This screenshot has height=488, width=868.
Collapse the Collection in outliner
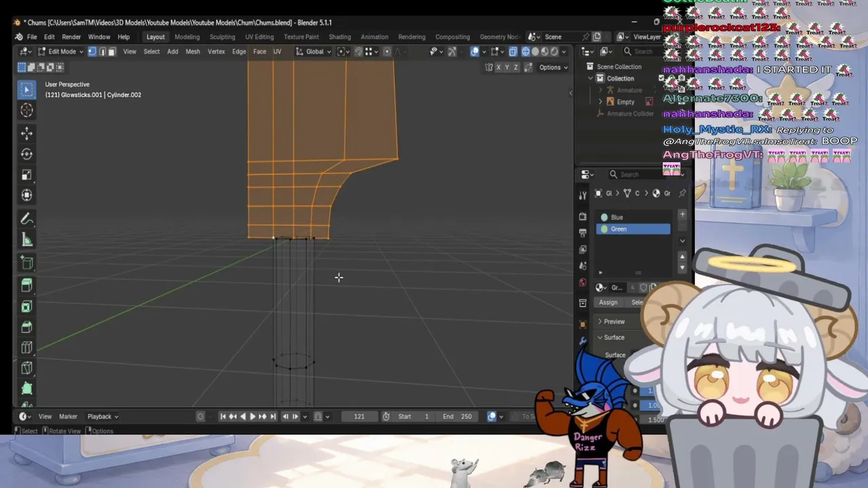coord(591,79)
